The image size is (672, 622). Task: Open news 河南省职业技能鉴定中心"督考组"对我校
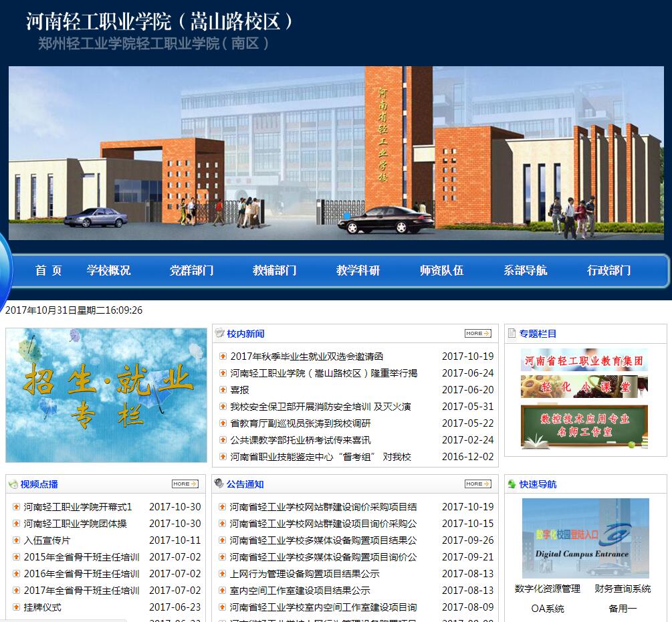(320, 457)
